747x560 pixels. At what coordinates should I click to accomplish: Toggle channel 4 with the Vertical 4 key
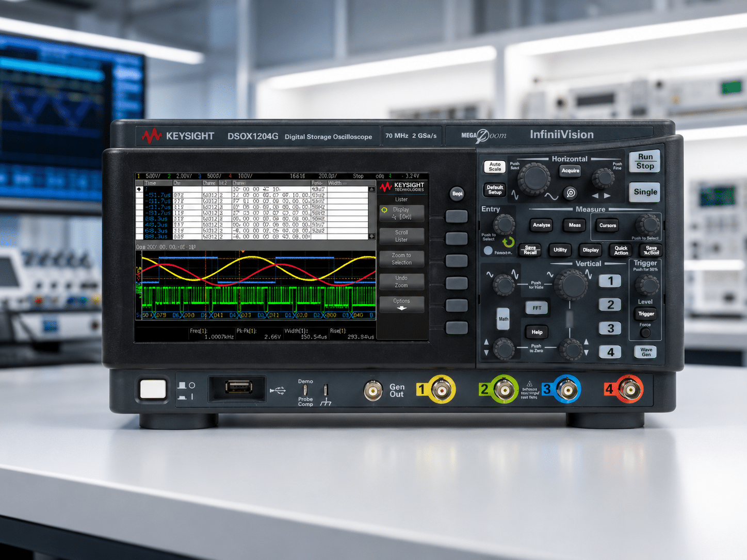point(610,352)
